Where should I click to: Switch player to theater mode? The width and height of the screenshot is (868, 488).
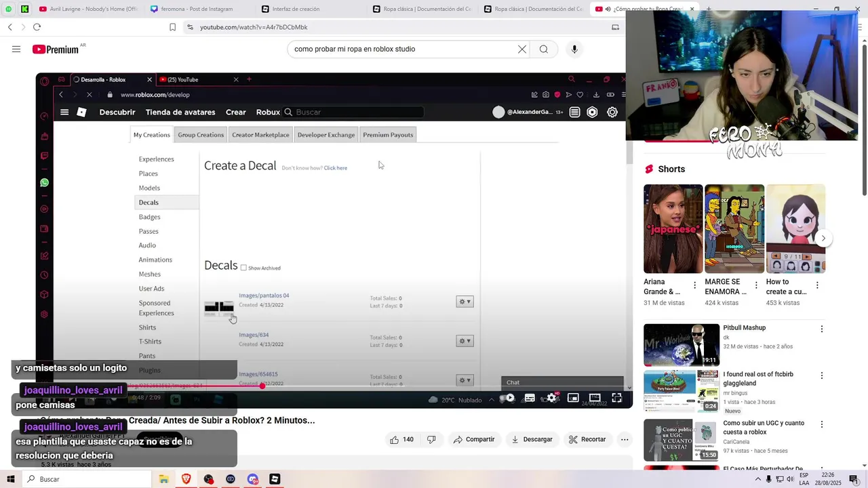[595, 399]
